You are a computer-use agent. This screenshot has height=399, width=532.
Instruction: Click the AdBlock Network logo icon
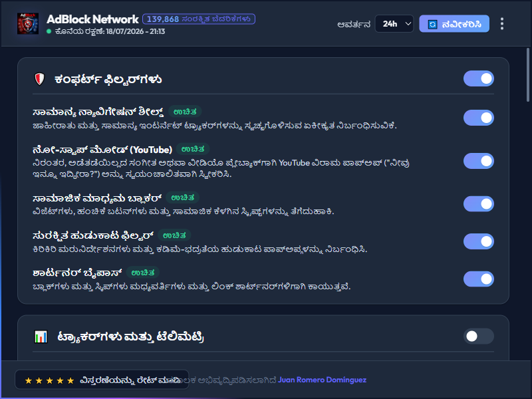pyautogui.click(x=28, y=23)
